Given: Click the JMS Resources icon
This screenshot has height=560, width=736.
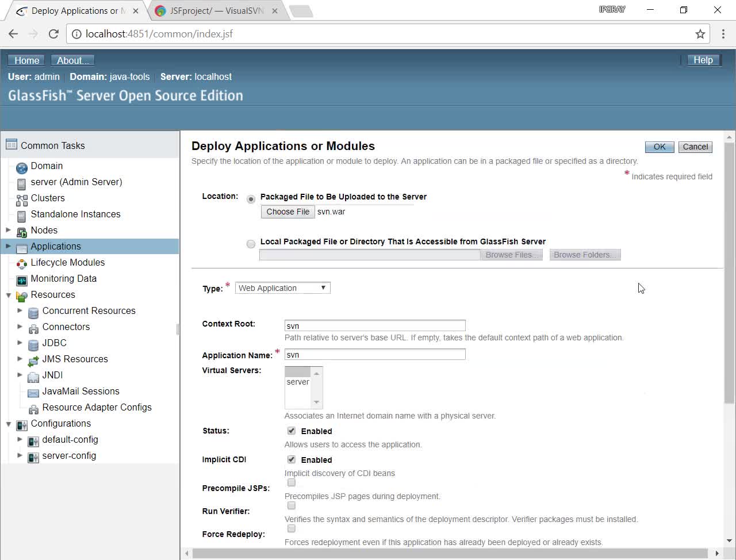Looking at the screenshot, I should (33, 361).
